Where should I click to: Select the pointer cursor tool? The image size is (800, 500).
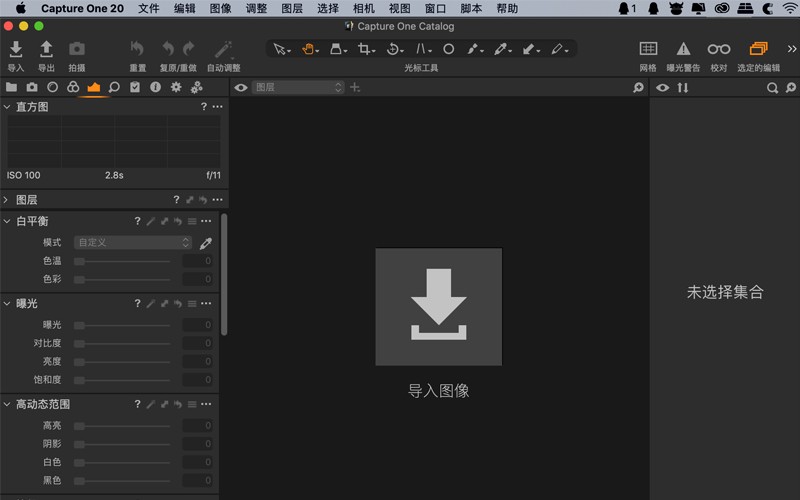pos(282,49)
